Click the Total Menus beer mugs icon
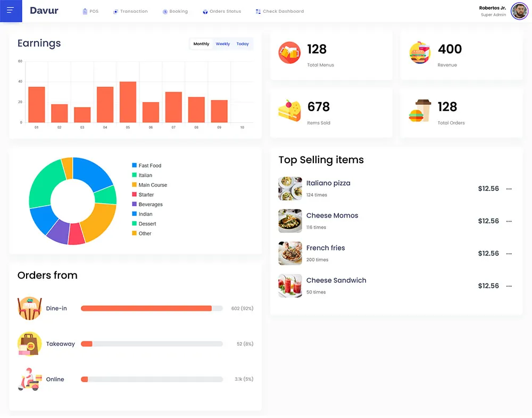This screenshot has width=532, height=418. pyautogui.click(x=289, y=53)
